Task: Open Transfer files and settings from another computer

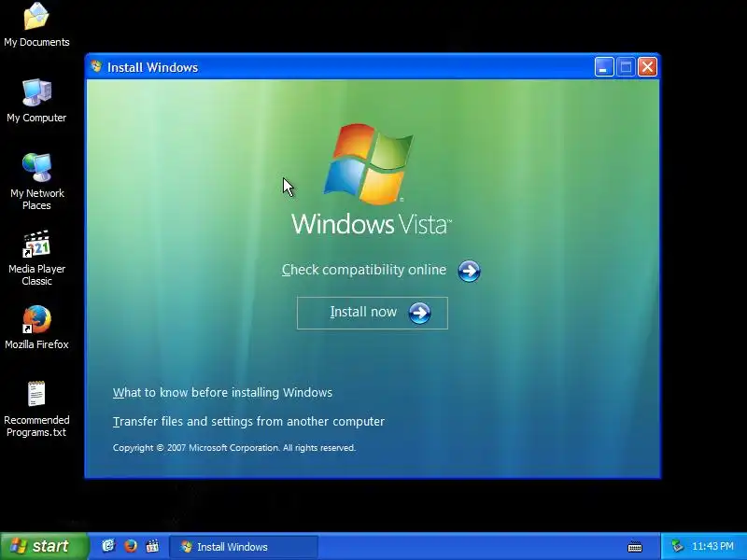Action: pyautogui.click(x=248, y=422)
